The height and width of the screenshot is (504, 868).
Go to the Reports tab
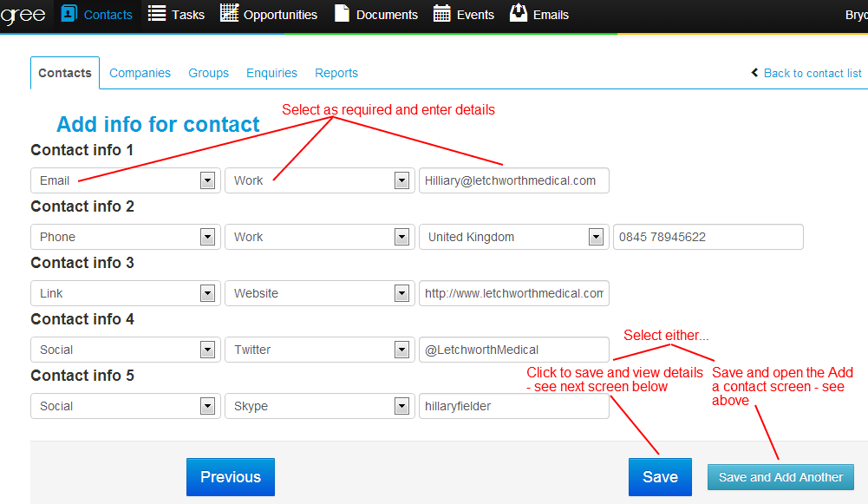(336, 73)
